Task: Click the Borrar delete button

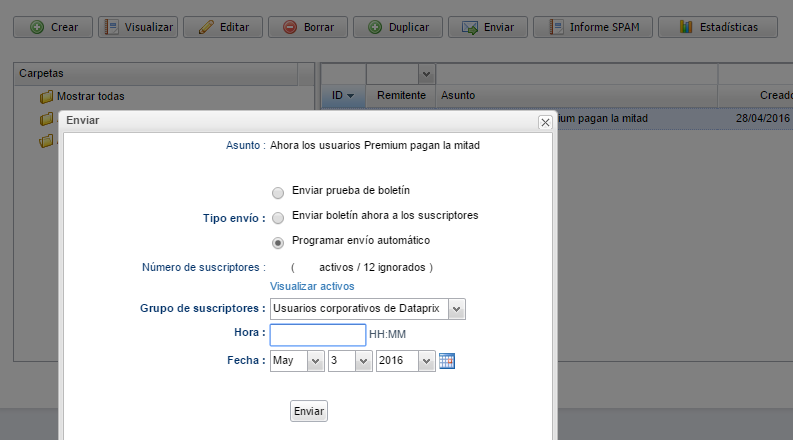Action: [308, 27]
